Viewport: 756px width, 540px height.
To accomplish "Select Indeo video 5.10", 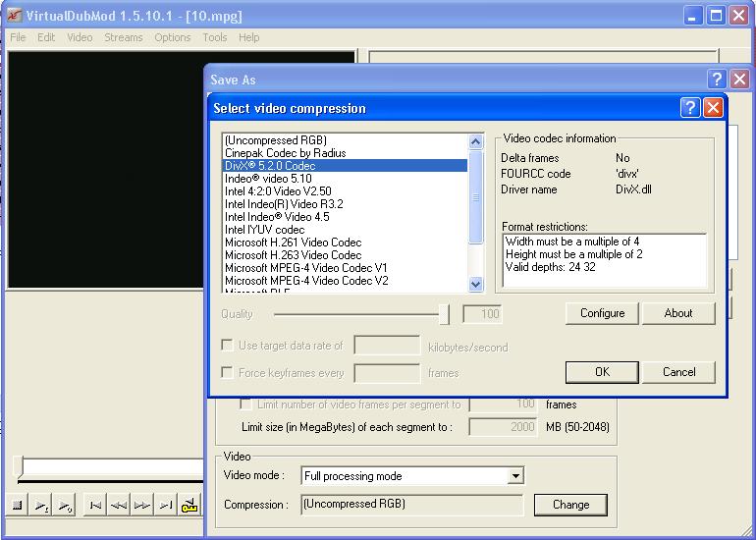I will [345, 179].
